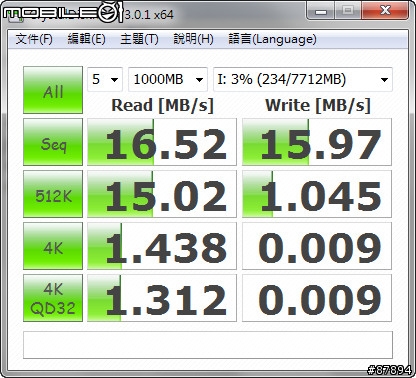The height and width of the screenshot is (378, 416).
Task: Select the 4K read value 1.438
Action: click(x=162, y=246)
